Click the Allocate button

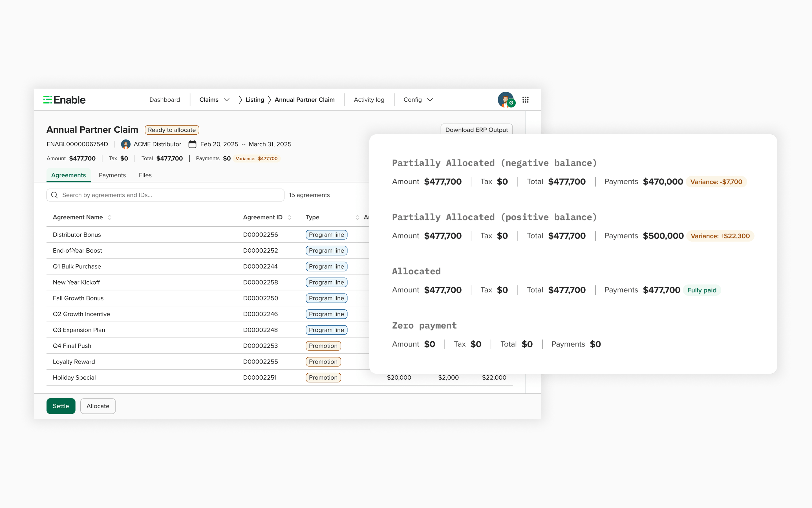point(98,406)
